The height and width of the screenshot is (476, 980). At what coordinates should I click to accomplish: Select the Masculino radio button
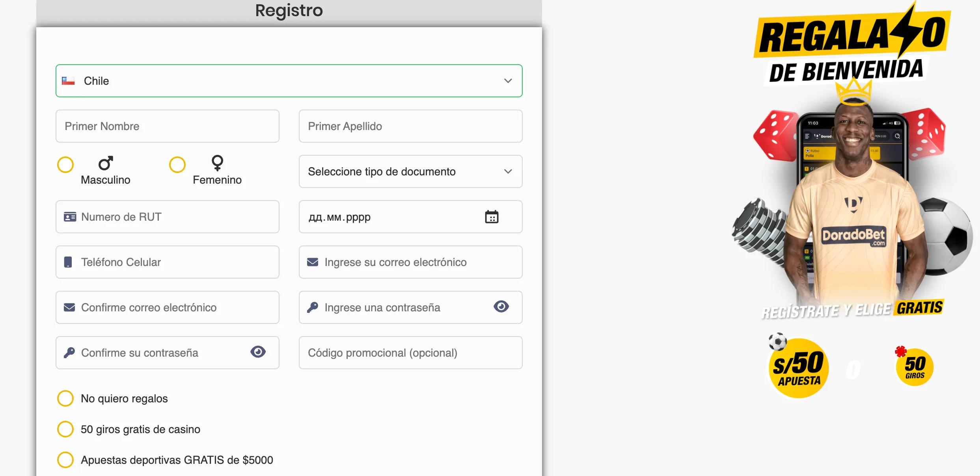pos(65,164)
